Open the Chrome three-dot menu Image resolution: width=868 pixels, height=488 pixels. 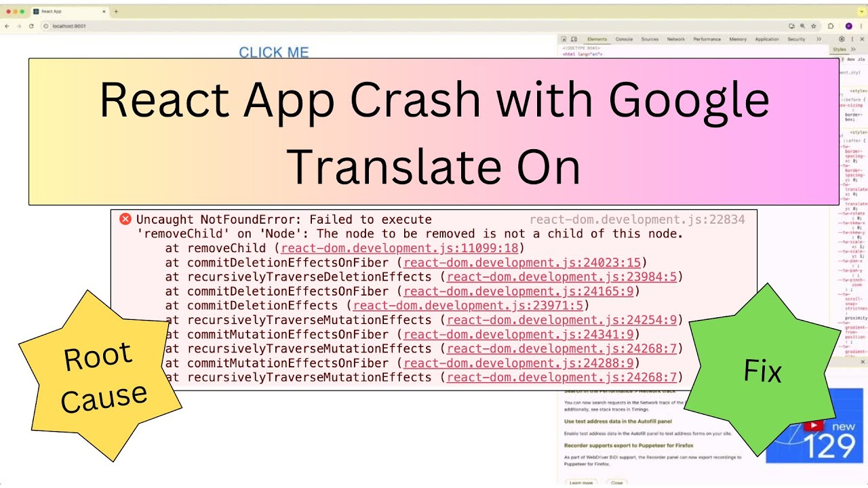861,26
